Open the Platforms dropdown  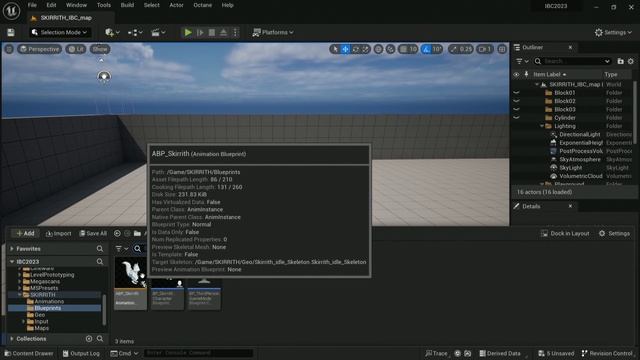[273, 32]
